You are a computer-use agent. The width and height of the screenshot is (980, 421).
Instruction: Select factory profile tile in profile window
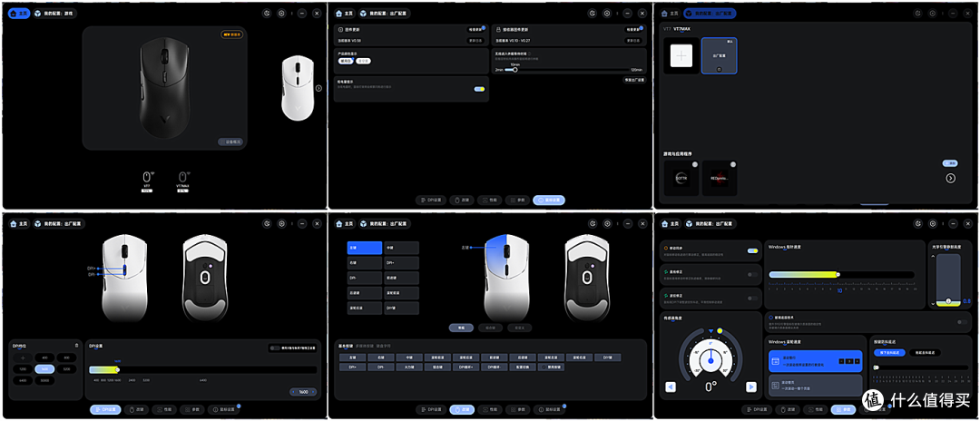pos(719,55)
